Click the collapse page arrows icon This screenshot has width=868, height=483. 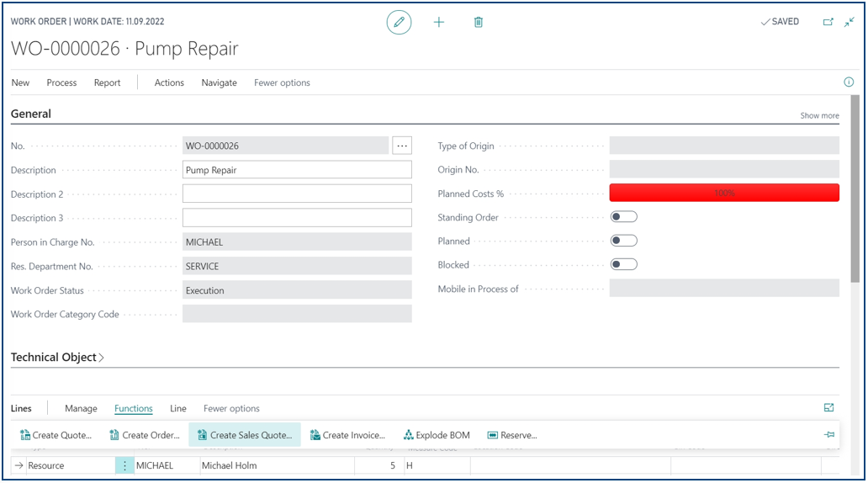849,22
